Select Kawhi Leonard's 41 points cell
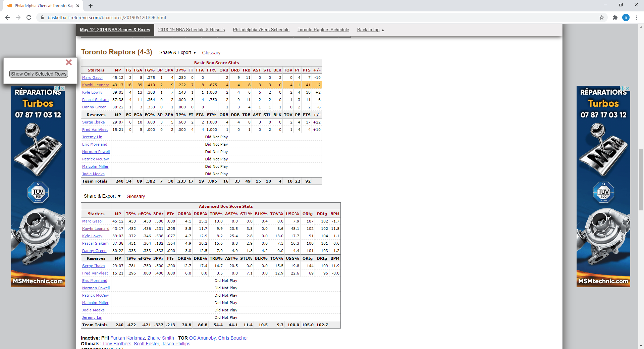 pos(307,85)
